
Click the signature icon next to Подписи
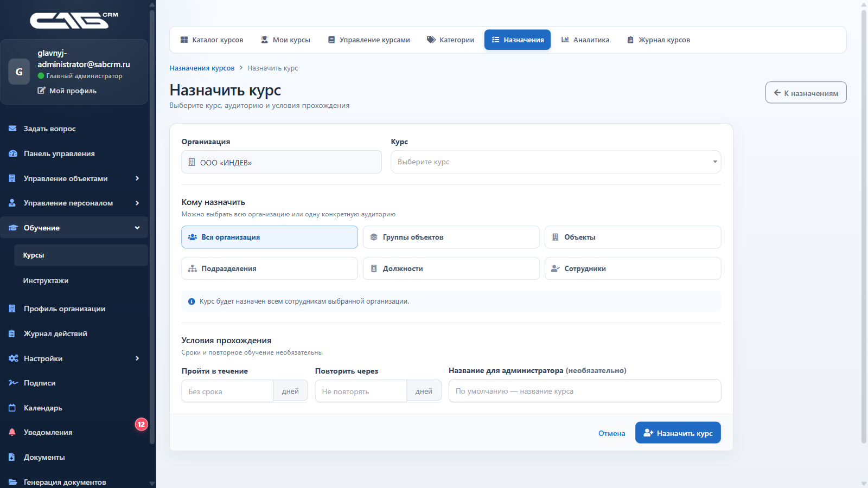click(x=14, y=383)
